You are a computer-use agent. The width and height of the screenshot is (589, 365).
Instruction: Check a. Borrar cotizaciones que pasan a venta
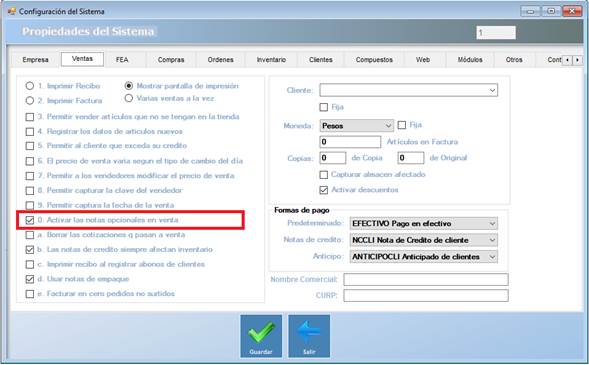[30, 235]
